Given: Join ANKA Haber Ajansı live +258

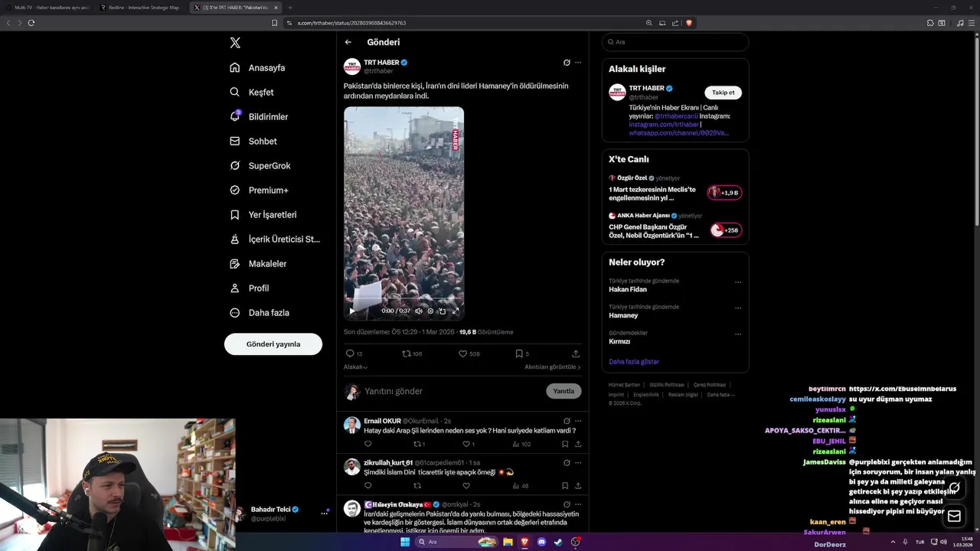Looking at the screenshot, I should [726, 230].
